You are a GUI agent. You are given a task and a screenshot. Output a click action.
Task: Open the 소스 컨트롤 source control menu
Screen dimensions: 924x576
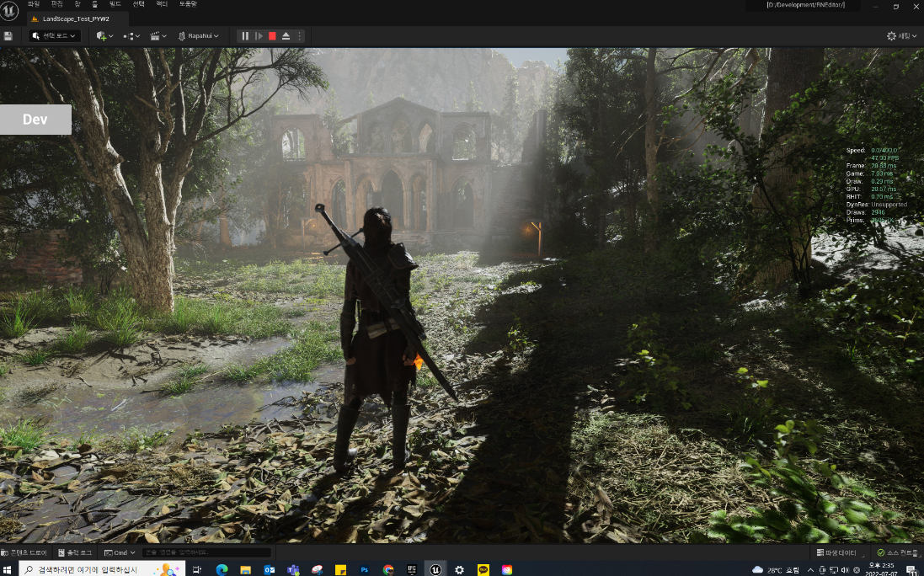(x=899, y=552)
